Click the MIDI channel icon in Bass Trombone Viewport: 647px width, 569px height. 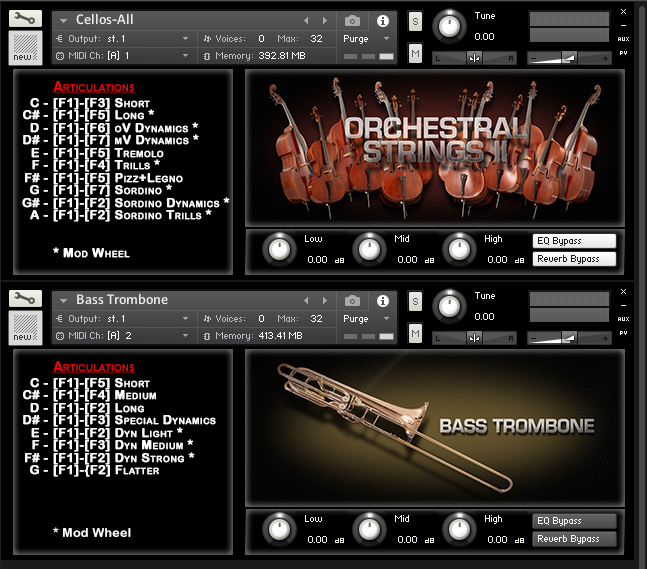pyautogui.click(x=60, y=336)
